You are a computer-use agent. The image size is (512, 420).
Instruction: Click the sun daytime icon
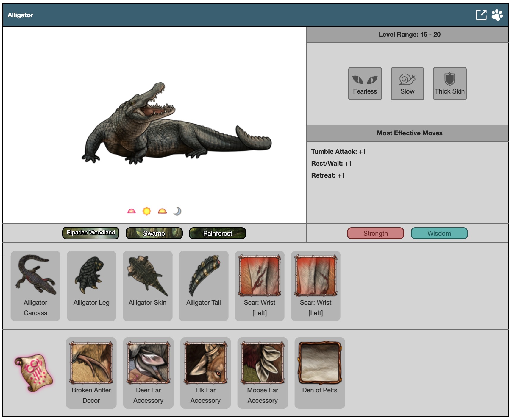147,211
